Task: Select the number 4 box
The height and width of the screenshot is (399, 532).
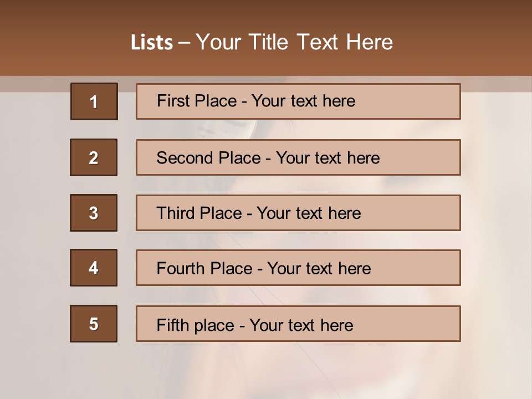Action: click(x=94, y=268)
